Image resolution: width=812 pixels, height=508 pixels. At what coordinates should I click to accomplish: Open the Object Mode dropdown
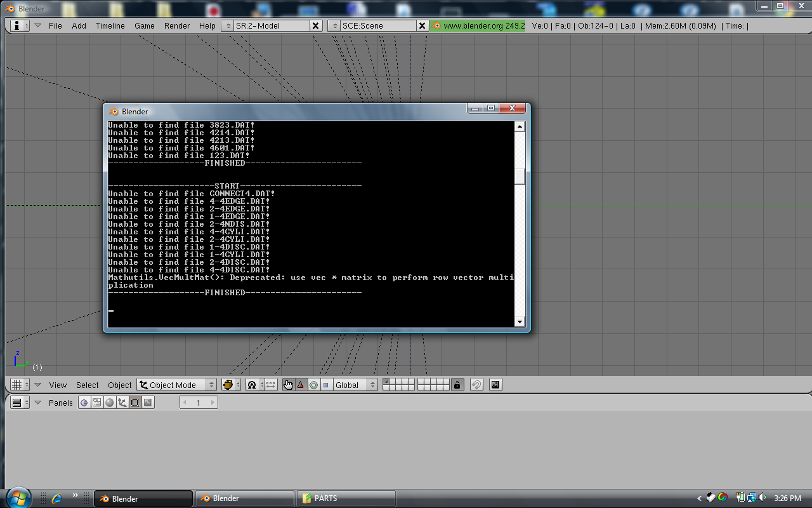point(176,384)
